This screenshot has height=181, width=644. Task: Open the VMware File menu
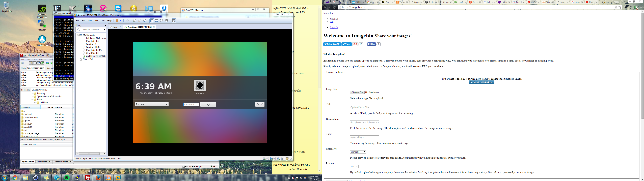78,21
